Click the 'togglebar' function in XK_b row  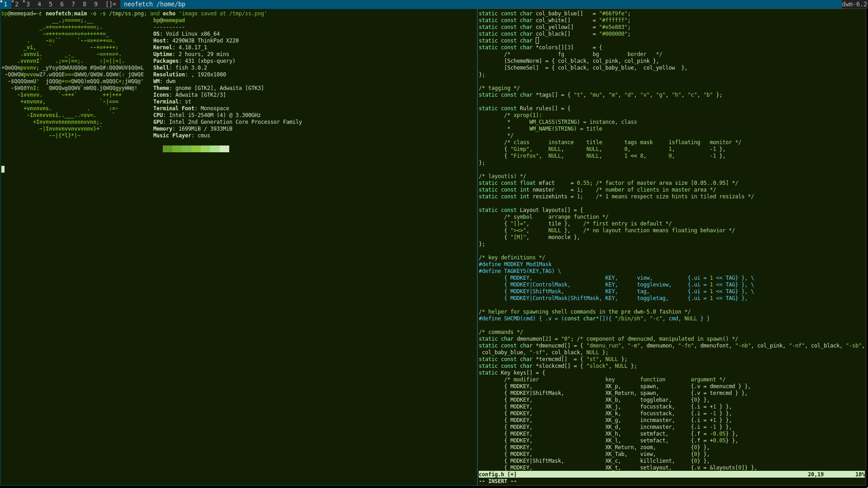tap(654, 400)
